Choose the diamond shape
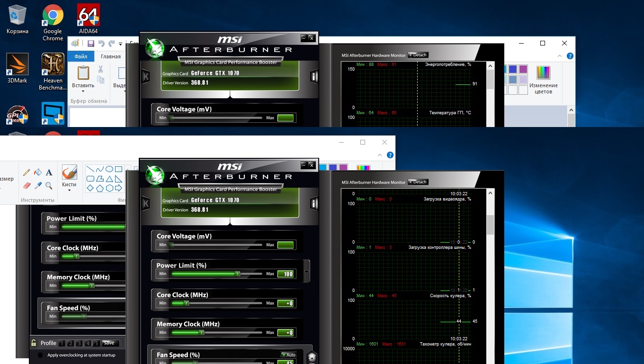 90,188
